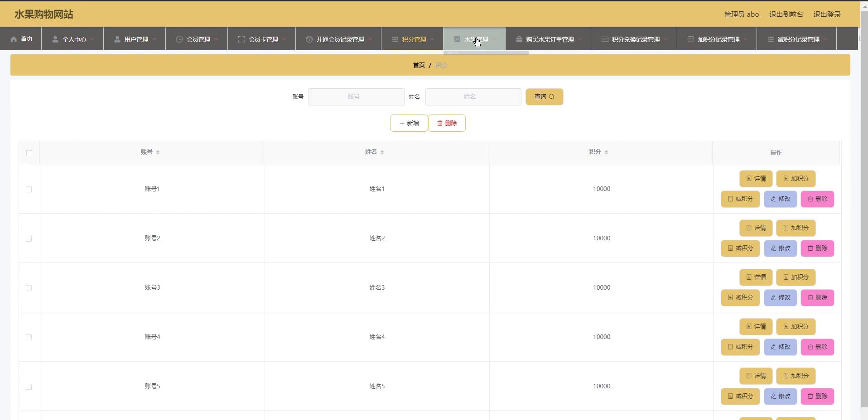Click the 账号 search input field

[357, 97]
